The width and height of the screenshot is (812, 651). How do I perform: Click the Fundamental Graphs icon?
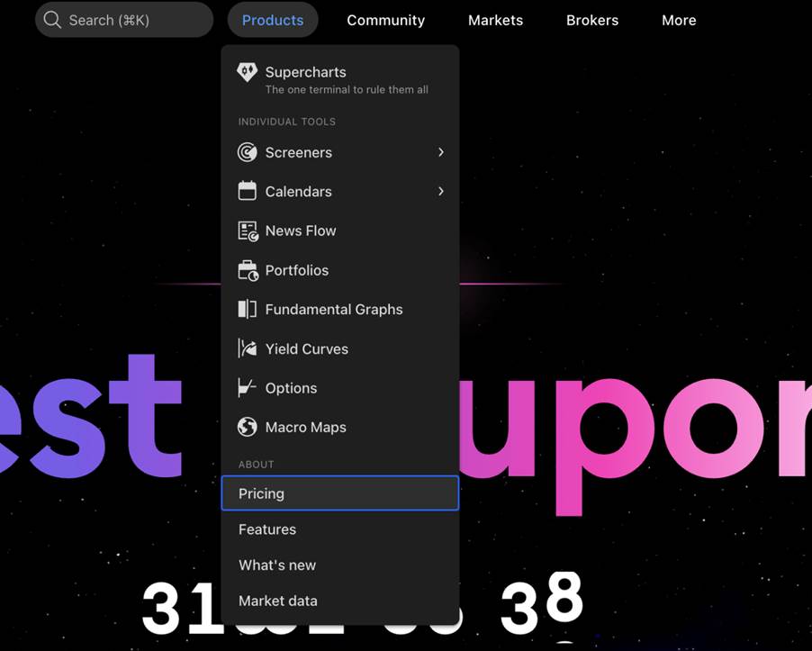pyautogui.click(x=247, y=309)
